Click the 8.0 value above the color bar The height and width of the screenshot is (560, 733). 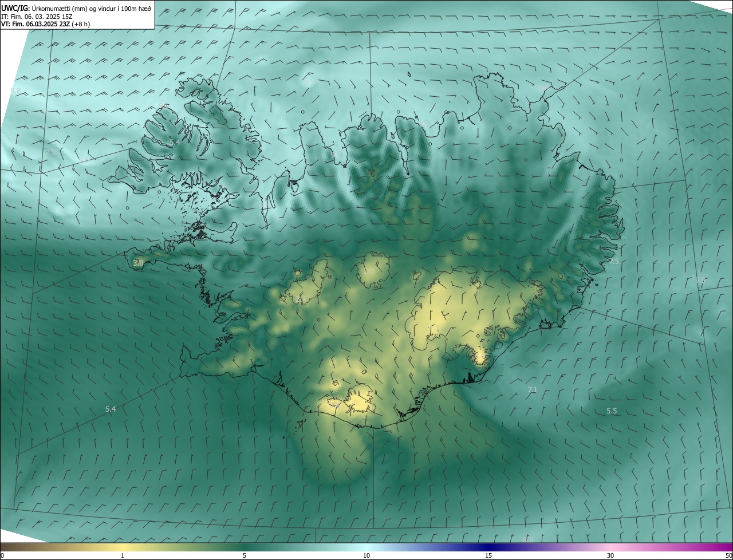[x=528, y=539]
